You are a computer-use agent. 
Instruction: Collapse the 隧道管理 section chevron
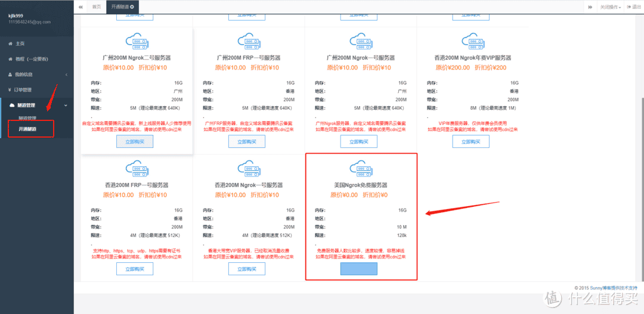[66, 105]
